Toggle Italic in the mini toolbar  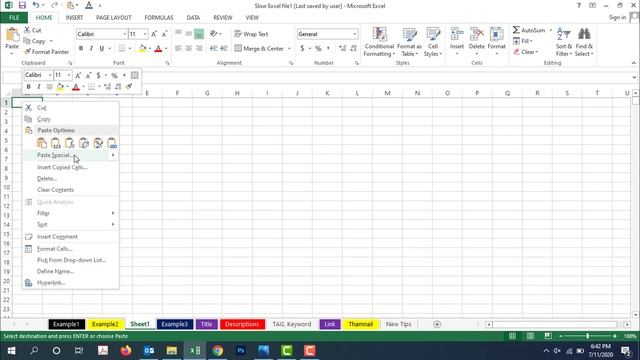point(39,87)
